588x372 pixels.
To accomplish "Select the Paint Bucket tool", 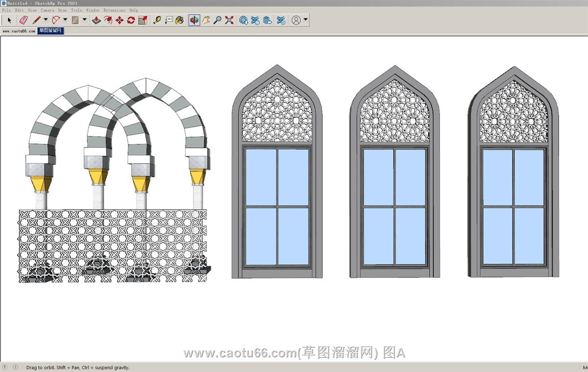I will (x=180, y=20).
